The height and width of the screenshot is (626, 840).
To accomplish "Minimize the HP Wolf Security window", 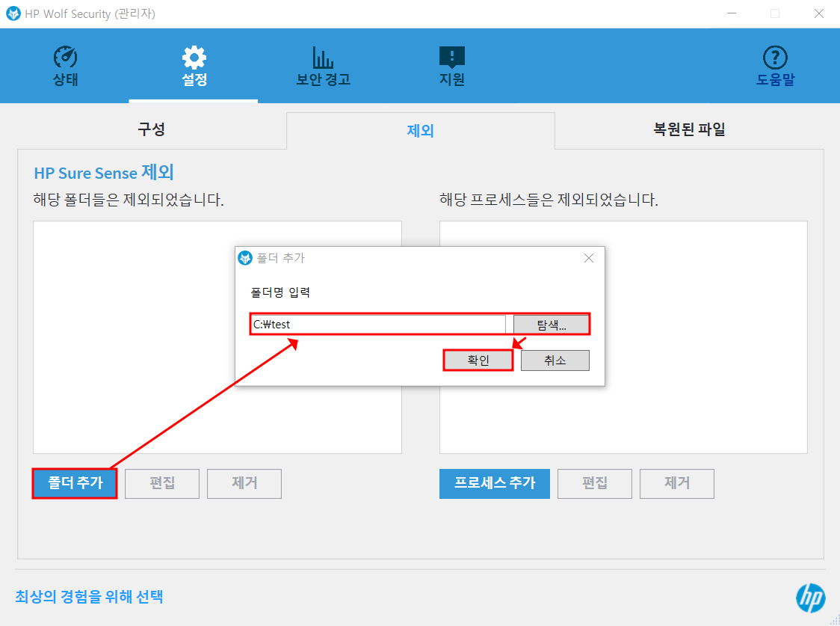I will click(x=732, y=13).
